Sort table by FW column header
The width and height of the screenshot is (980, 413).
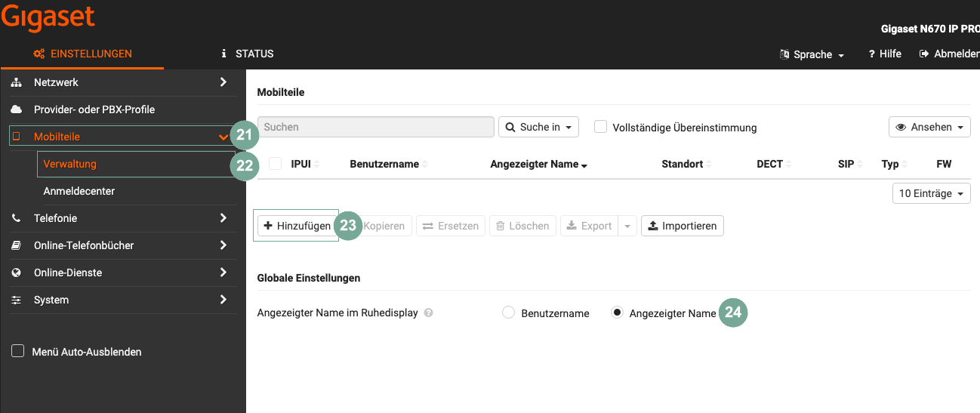944,164
